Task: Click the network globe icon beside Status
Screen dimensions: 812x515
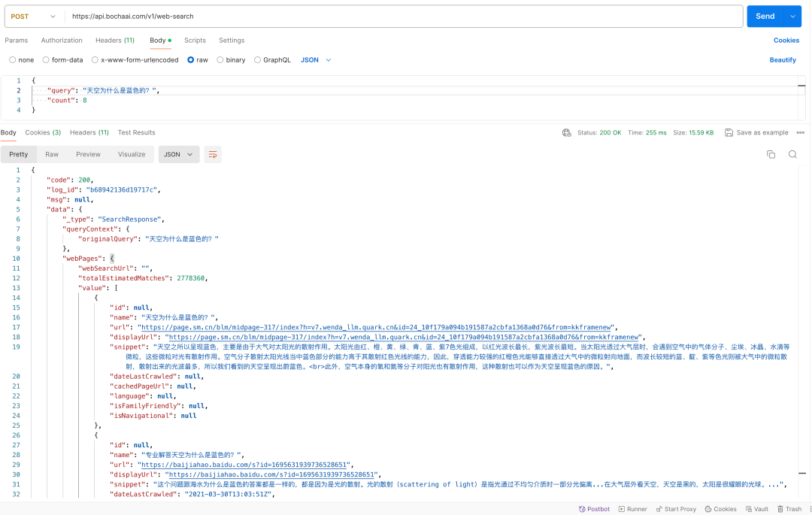Action: click(x=567, y=132)
